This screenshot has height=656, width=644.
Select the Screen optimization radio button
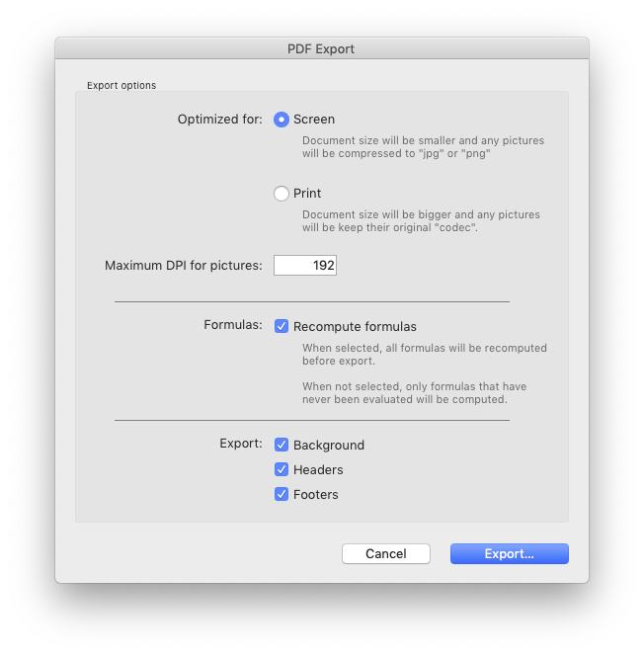click(282, 120)
